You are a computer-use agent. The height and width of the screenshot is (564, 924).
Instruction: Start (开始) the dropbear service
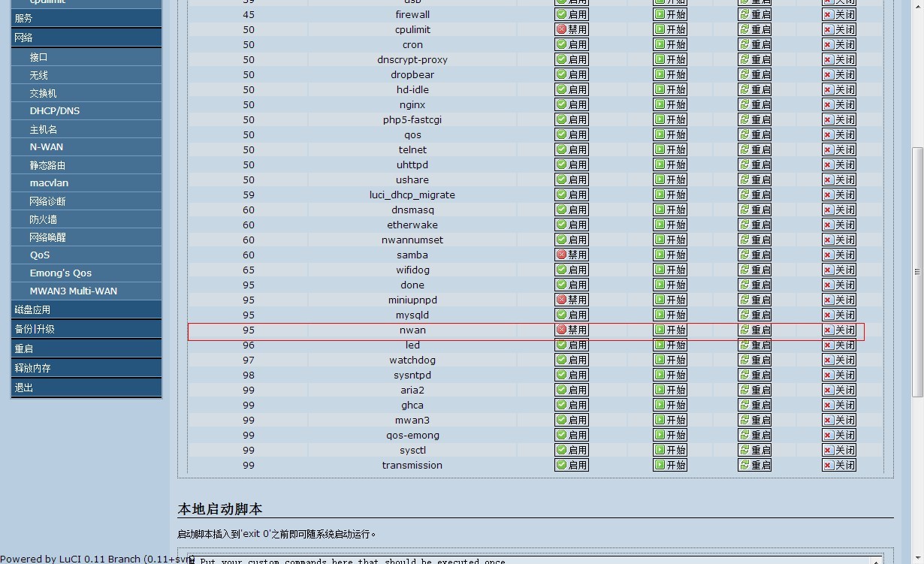(670, 74)
